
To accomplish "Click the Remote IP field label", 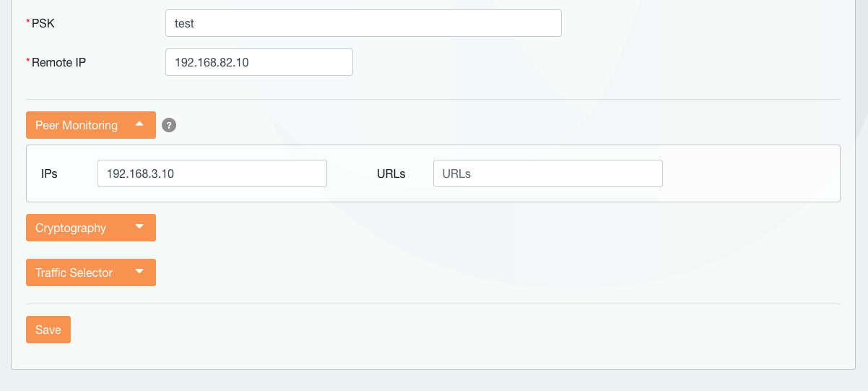I will [x=58, y=62].
